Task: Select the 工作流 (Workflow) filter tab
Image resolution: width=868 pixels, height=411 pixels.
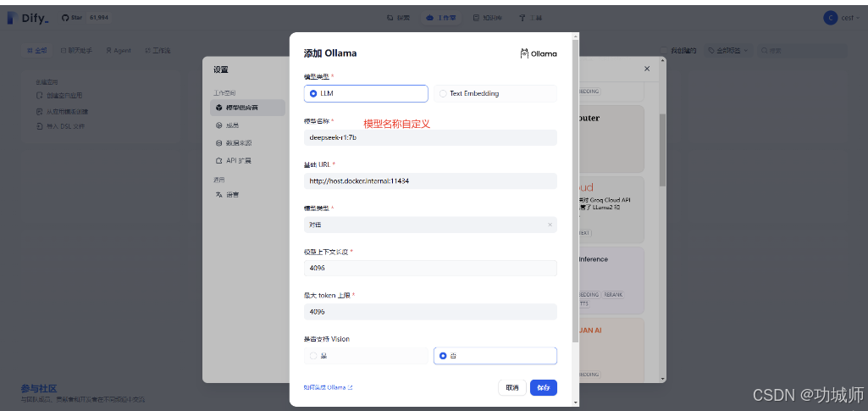Action: click(x=158, y=50)
